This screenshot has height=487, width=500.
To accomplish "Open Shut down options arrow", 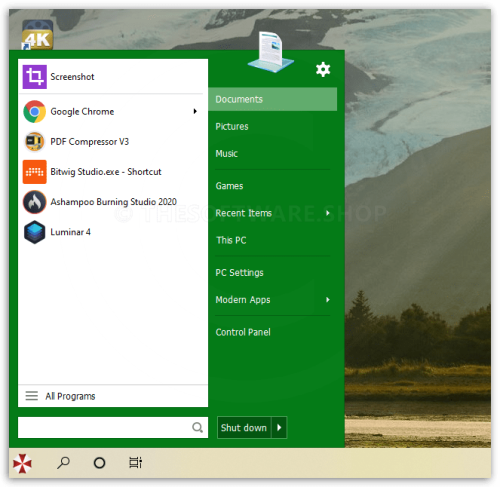I will coord(279,427).
